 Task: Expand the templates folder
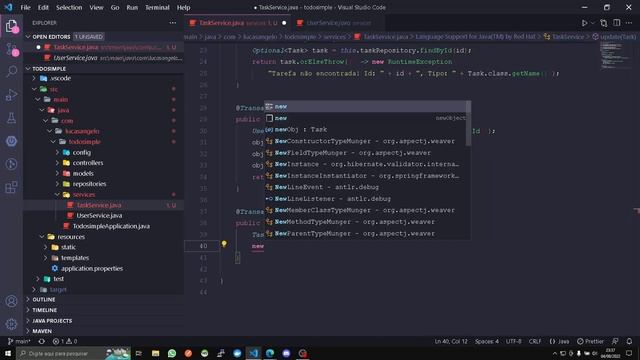[x=46, y=258]
